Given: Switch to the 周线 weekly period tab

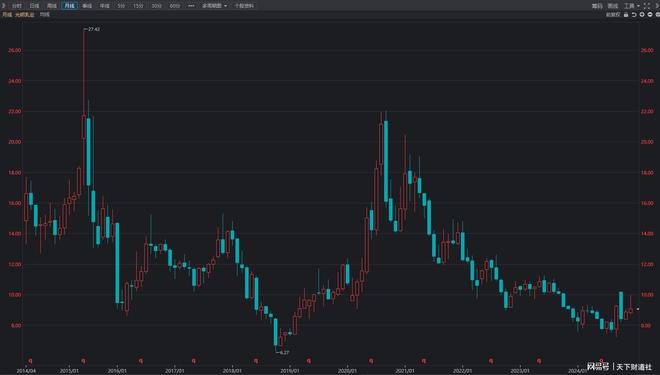Looking at the screenshot, I should click(52, 6).
